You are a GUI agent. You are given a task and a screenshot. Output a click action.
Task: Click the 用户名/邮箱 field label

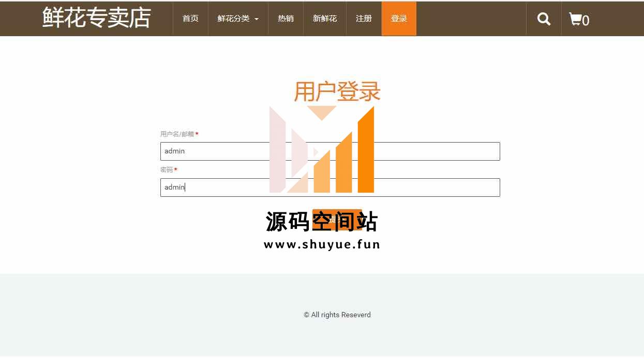coord(177,134)
